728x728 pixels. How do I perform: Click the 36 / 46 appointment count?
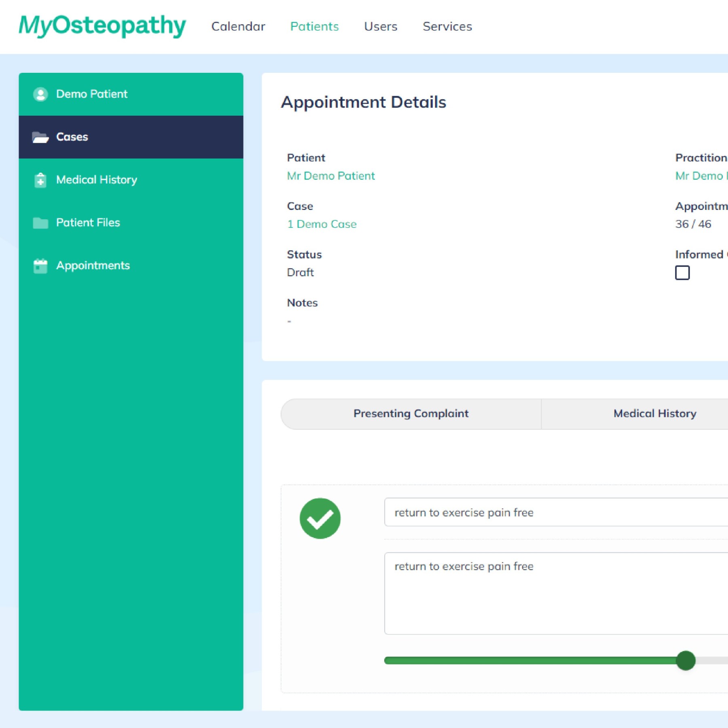[x=693, y=224]
